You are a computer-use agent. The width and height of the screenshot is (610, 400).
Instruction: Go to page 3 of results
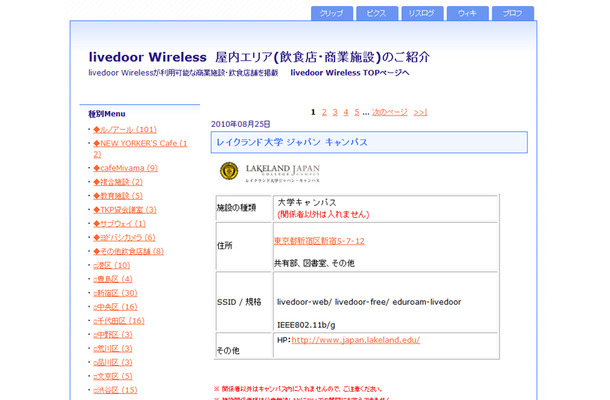click(x=335, y=112)
